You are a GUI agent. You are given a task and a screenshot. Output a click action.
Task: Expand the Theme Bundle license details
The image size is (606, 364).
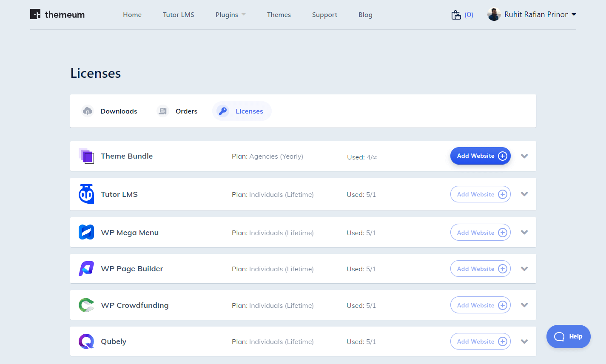(524, 156)
